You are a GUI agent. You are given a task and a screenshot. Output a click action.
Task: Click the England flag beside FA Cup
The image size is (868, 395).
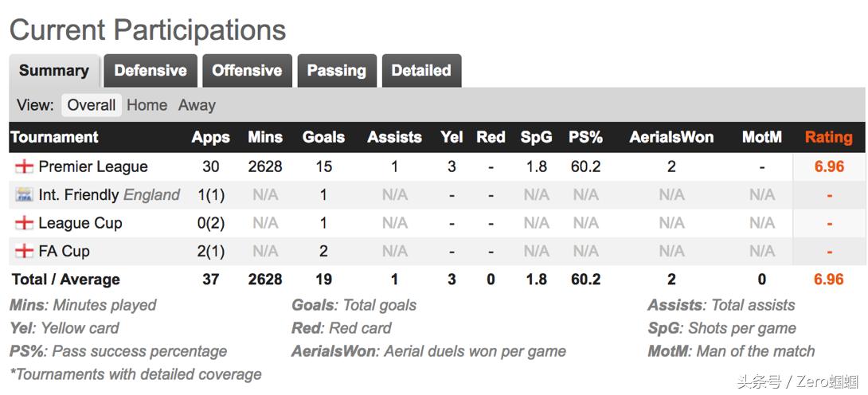pyautogui.click(x=24, y=252)
